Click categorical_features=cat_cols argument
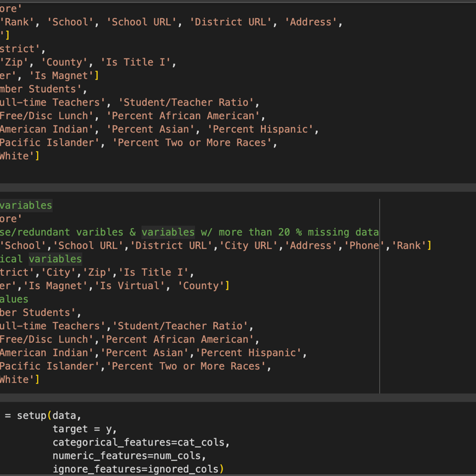Screen dimensions: 476x476 coord(141,443)
